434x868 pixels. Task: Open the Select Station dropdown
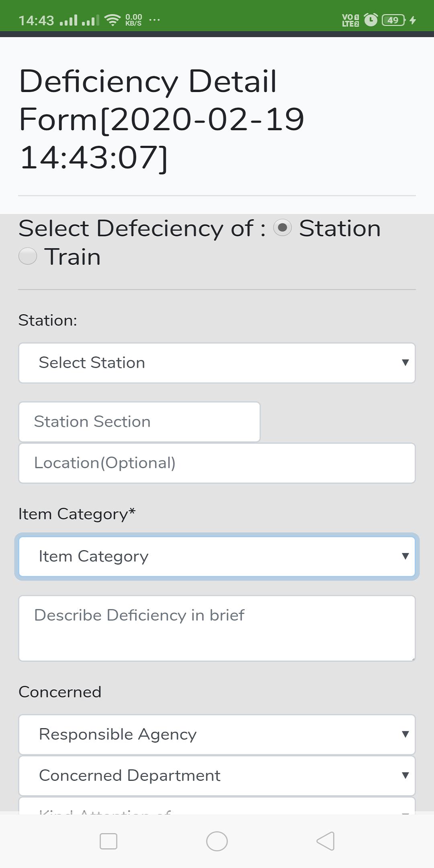[217, 363]
